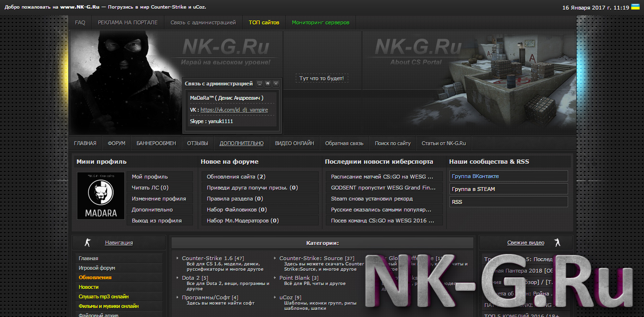Click the left NK-G.Ru banner logo
The width and height of the screenshot is (644, 317).
point(225,52)
